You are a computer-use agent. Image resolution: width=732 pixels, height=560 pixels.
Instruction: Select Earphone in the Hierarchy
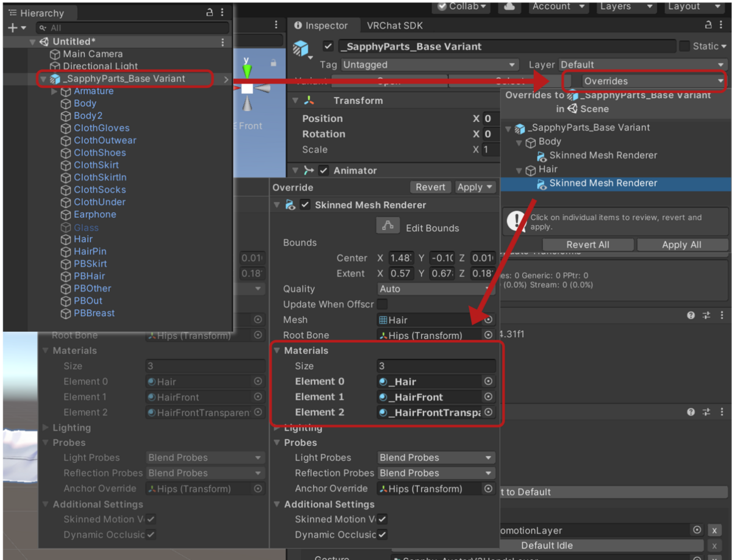(95, 215)
